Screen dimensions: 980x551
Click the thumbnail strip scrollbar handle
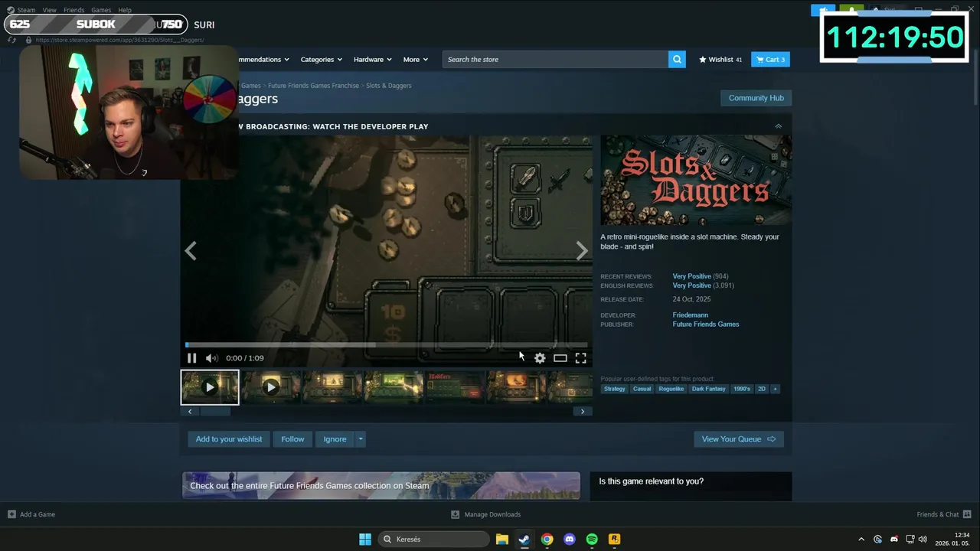[214, 412]
